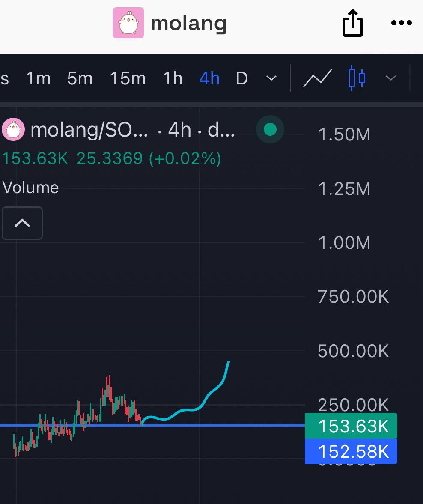Image resolution: width=423 pixels, height=504 pixels.
Task: Click the 750.00K price axis label
Action: pos(353,297)
